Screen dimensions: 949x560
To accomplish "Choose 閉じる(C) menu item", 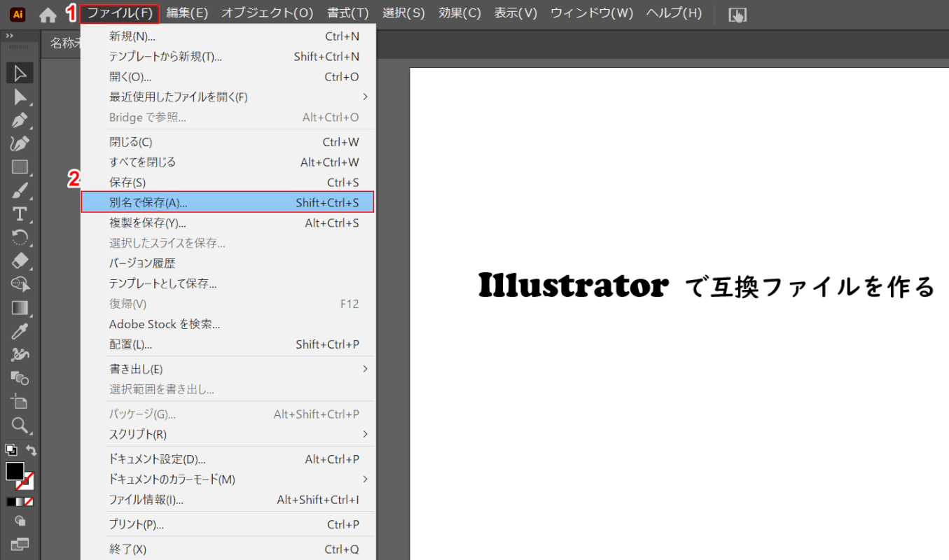I will click(228, 142).
